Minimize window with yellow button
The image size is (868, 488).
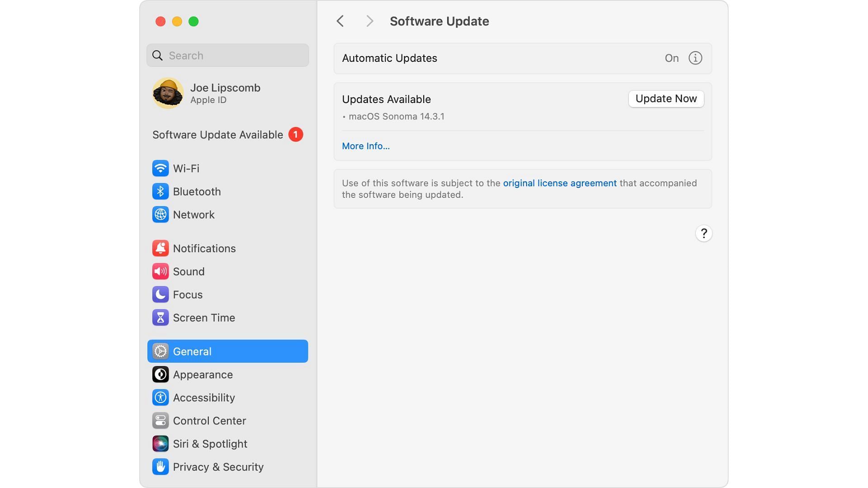coord(177,21)
